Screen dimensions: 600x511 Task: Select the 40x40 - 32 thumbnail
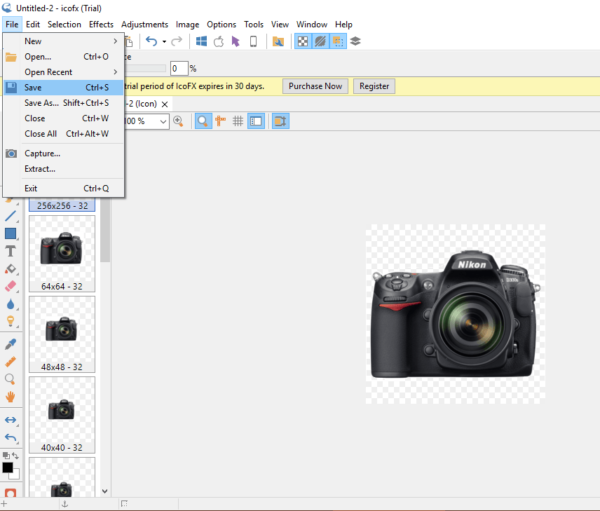pyautogui.click(x=62, y=415)
